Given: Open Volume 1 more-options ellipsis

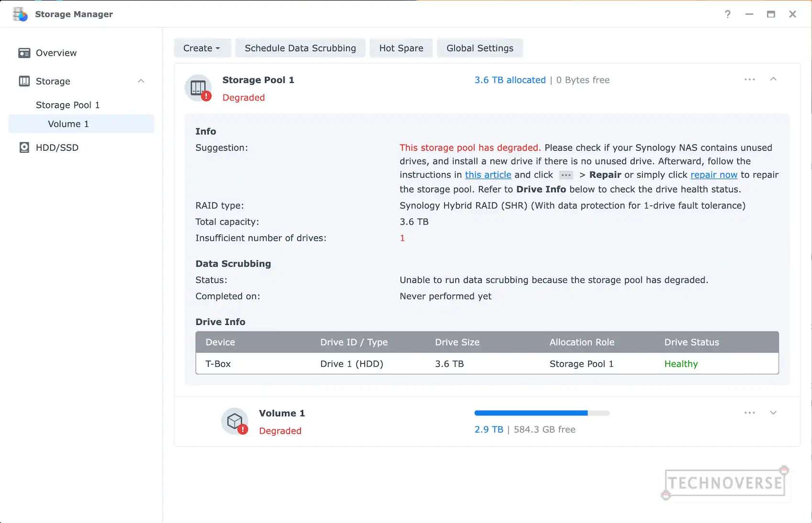Looking at the screenshot, I should 749,413.
